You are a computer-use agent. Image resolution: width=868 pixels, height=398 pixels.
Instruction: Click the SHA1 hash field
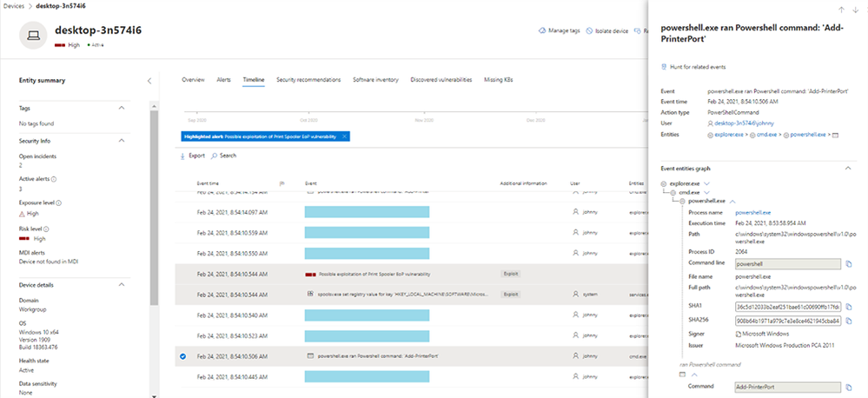tap(788, 307)
